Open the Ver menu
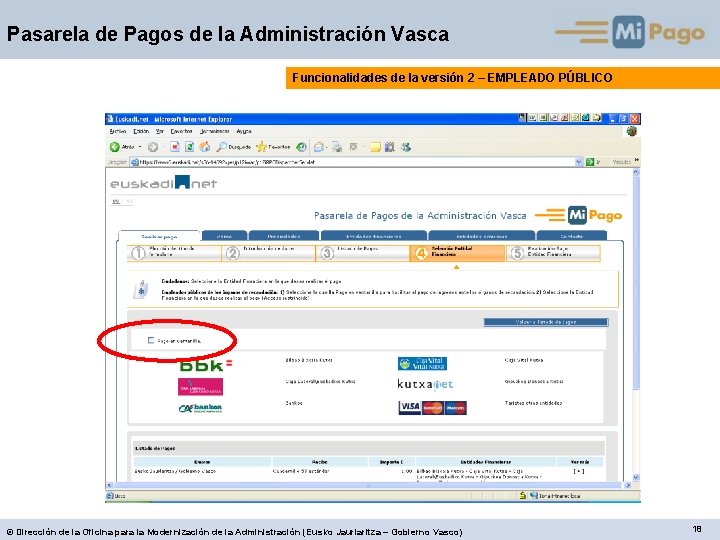Viewport: 720px width, 540px height. coord(160,131)
